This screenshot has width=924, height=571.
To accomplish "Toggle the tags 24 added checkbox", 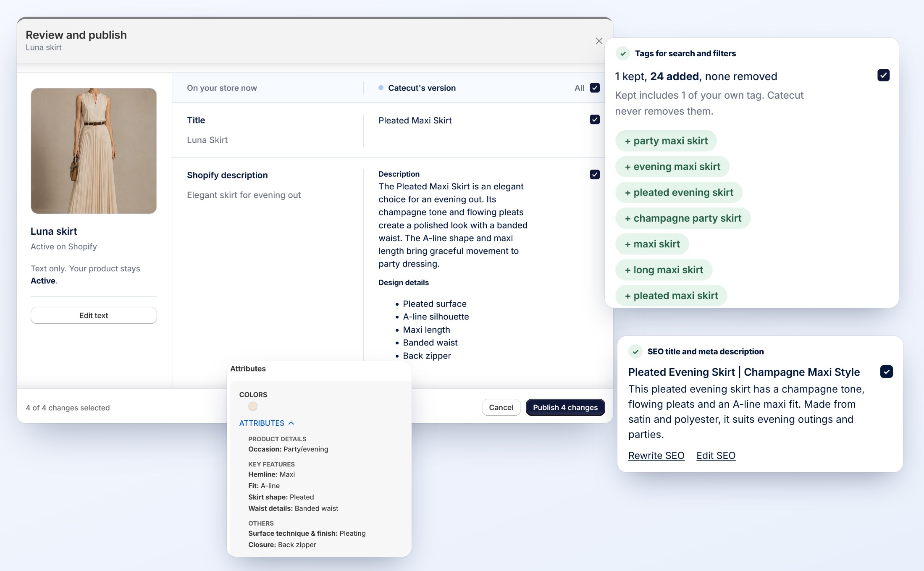I will (x=884, y=75).
